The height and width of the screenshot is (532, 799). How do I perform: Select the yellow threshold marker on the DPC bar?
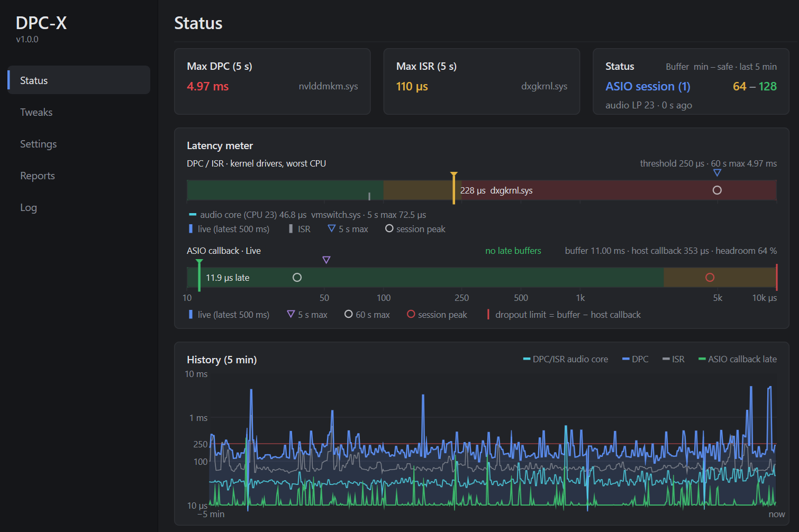pos(454,188)
